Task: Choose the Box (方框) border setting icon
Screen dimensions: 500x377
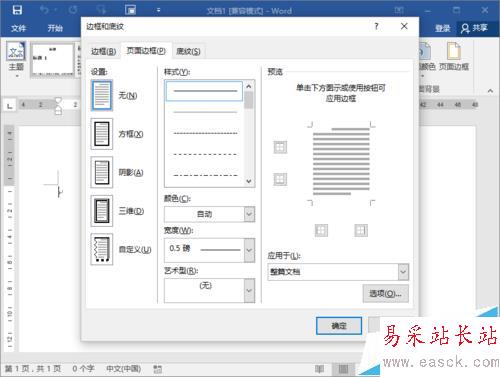Action: 102,134
